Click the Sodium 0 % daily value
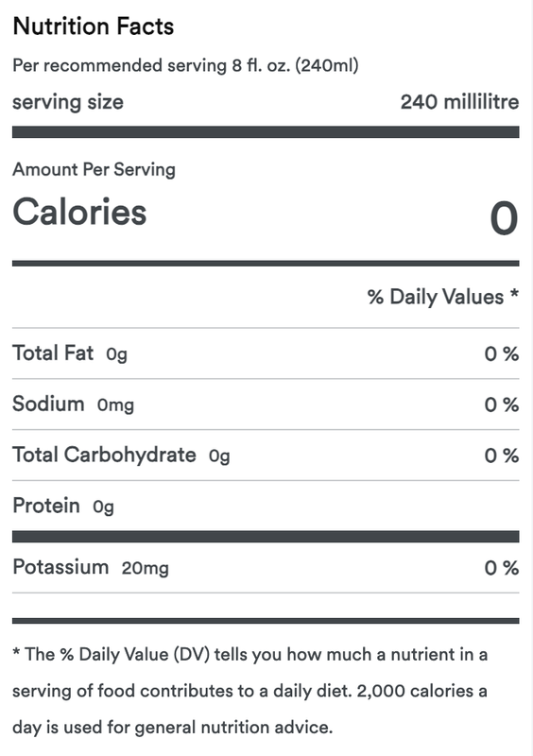 pyautogui.click(x=502, y=404)
